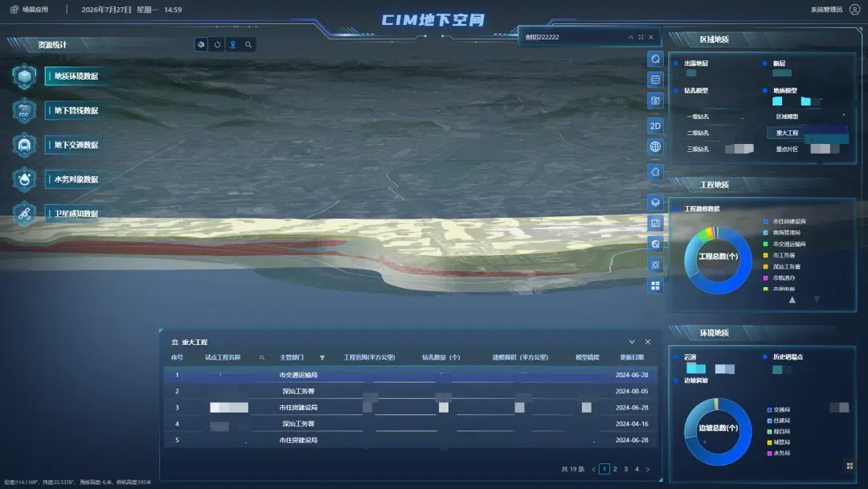Open the 地下管线数据 menu item

tap(76, 111)
